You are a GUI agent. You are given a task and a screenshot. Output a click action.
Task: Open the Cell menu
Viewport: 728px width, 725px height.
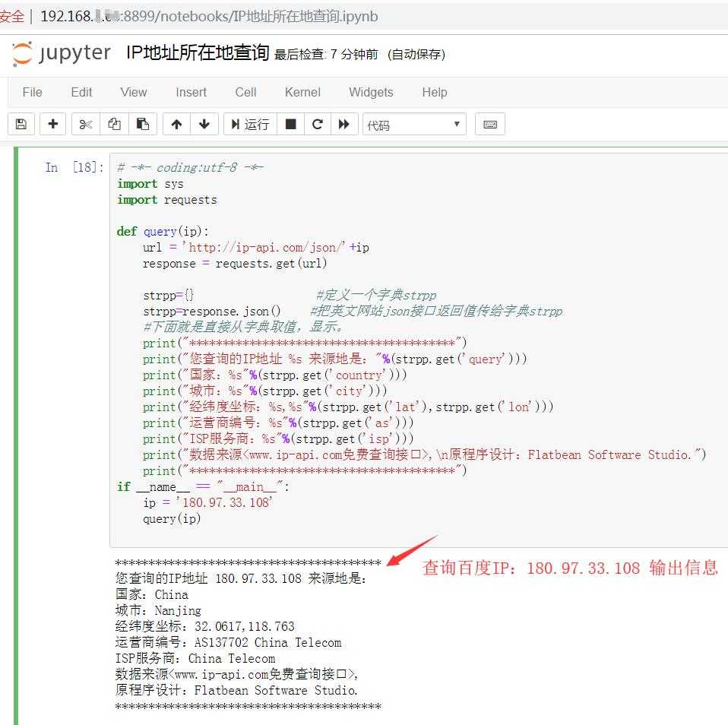click(245, 92)
